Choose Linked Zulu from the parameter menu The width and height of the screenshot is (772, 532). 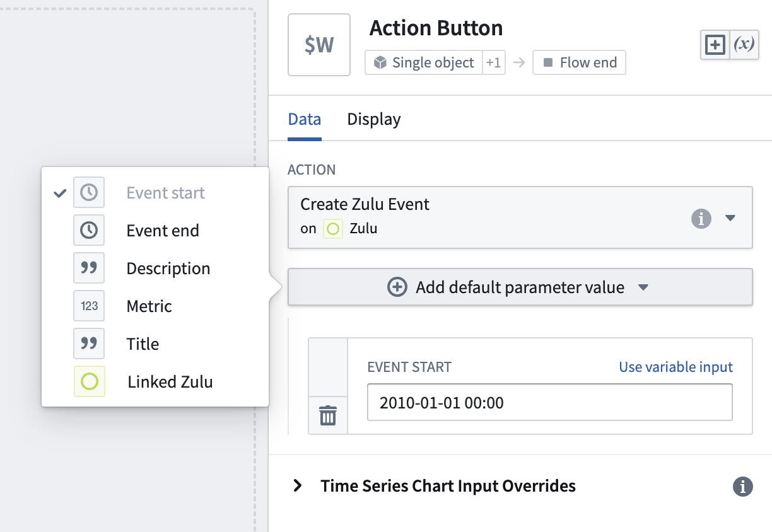coord(155,382)
